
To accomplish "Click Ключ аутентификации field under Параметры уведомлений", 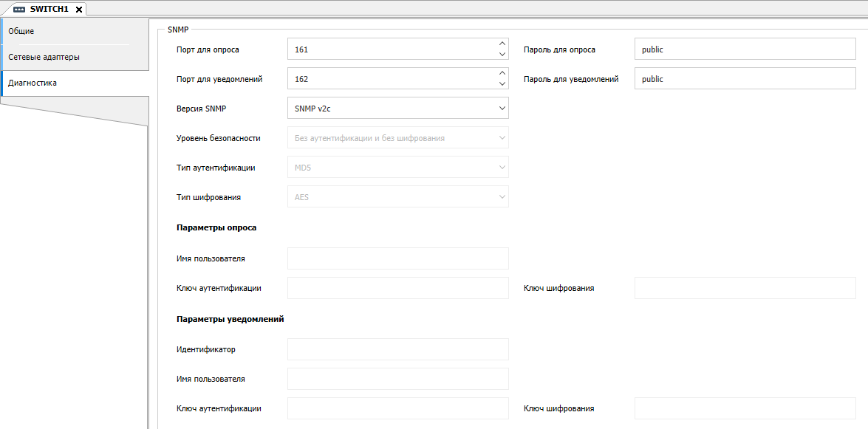I will 397,408.
